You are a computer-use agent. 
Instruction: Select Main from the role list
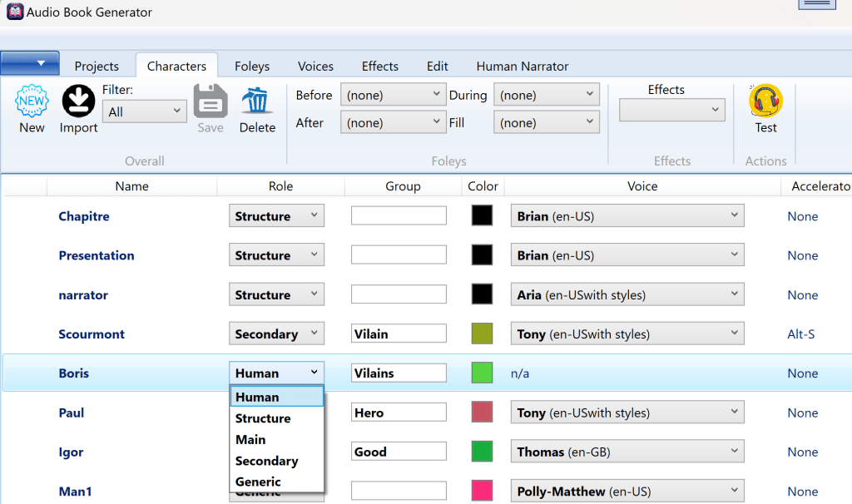250,439
